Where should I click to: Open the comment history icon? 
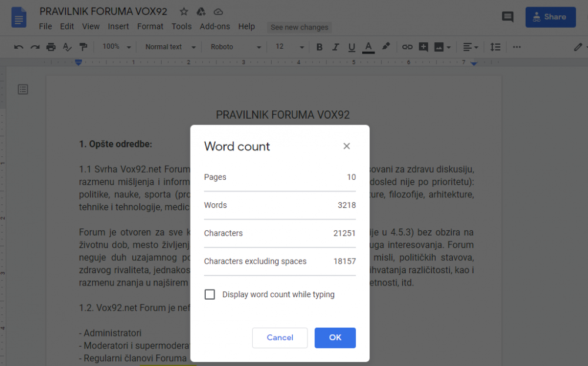(x=507, y=17)
